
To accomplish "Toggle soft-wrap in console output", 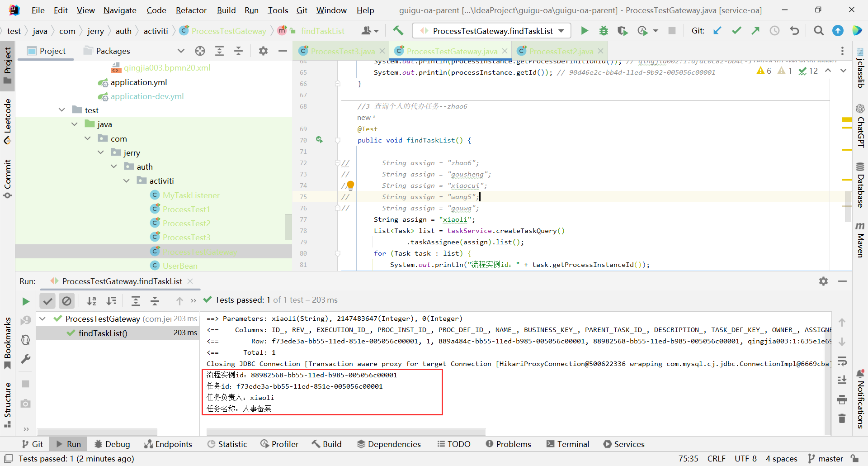I will pyautogui.click(x=842, y=361).
